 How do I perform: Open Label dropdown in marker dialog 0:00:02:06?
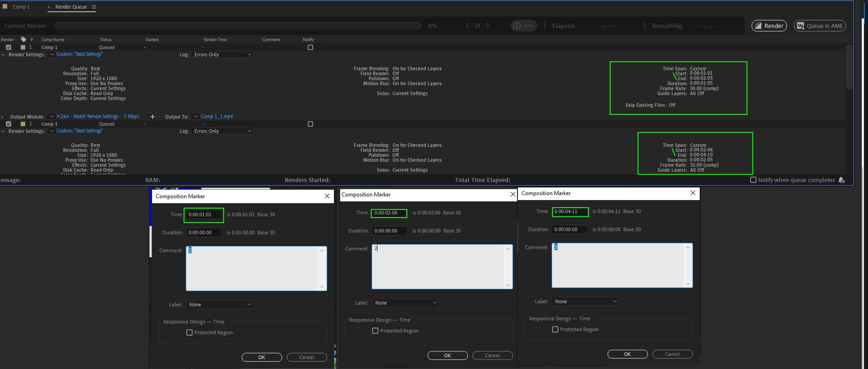[405, 303]
